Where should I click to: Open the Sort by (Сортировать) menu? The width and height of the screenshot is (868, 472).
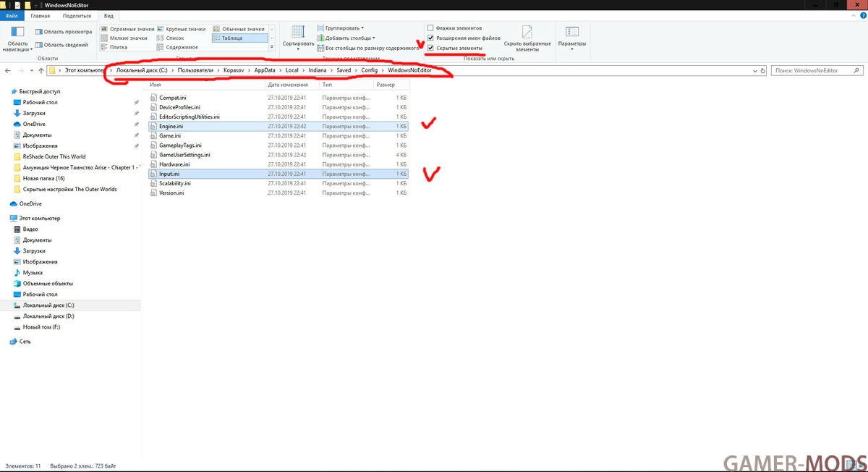tap(298, 38)
